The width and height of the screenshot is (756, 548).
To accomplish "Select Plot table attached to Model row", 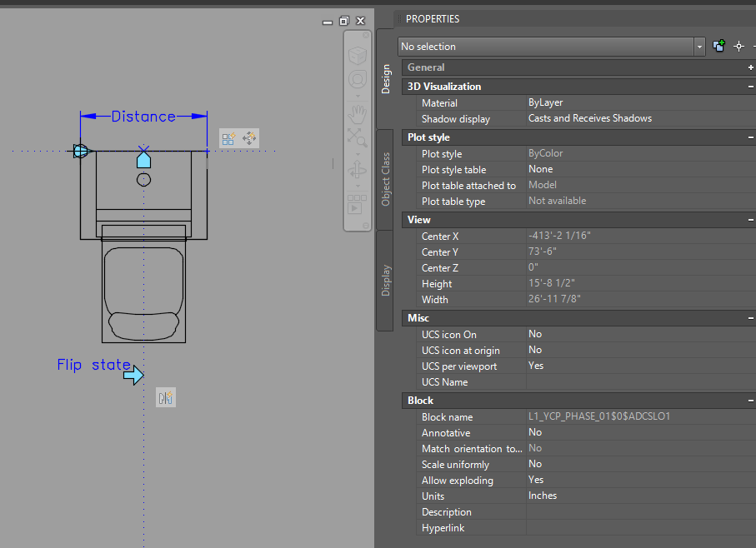I will pyautogui.click(x=586, y=186).
